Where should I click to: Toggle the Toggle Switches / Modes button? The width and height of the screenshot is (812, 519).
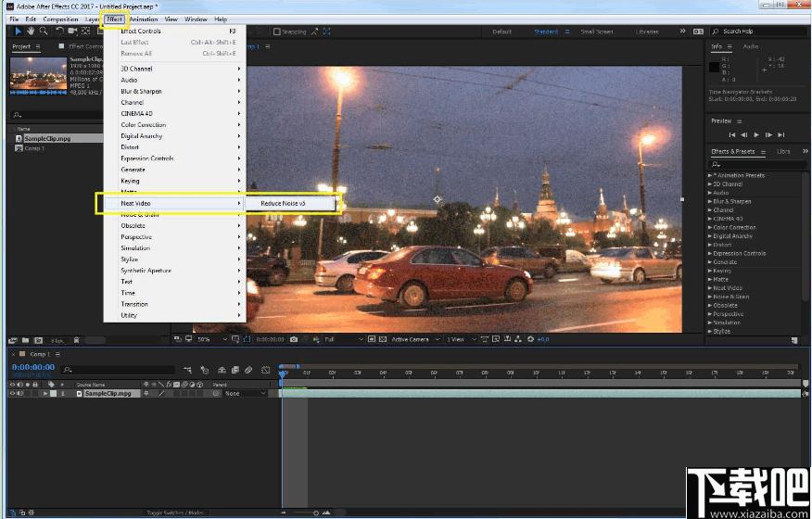click(175, 513)
